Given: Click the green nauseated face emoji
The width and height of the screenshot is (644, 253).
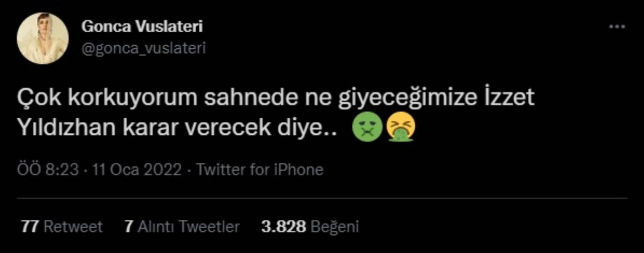Looking at the screenshot, I should pos(367,129).
